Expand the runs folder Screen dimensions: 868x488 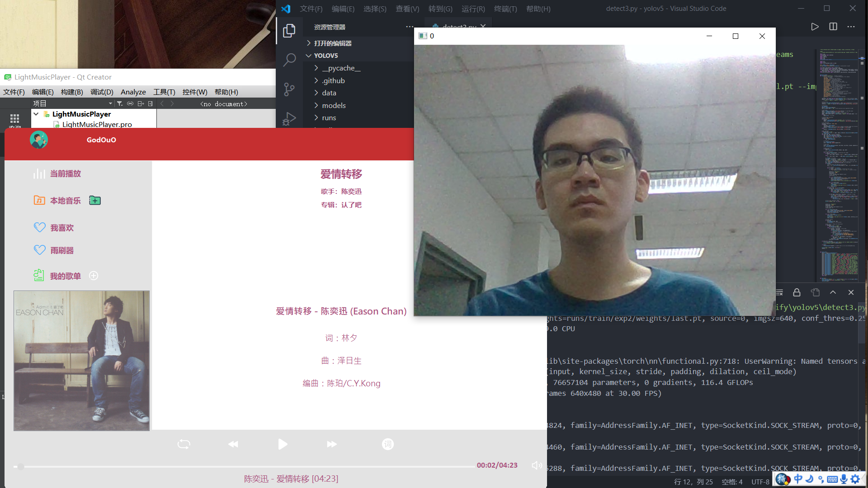click(329, 117)
